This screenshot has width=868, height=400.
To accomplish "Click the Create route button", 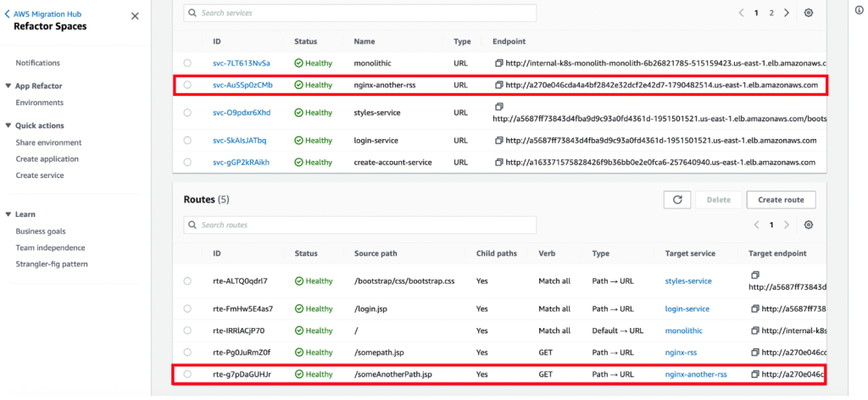I will click(x=781, y=200).
